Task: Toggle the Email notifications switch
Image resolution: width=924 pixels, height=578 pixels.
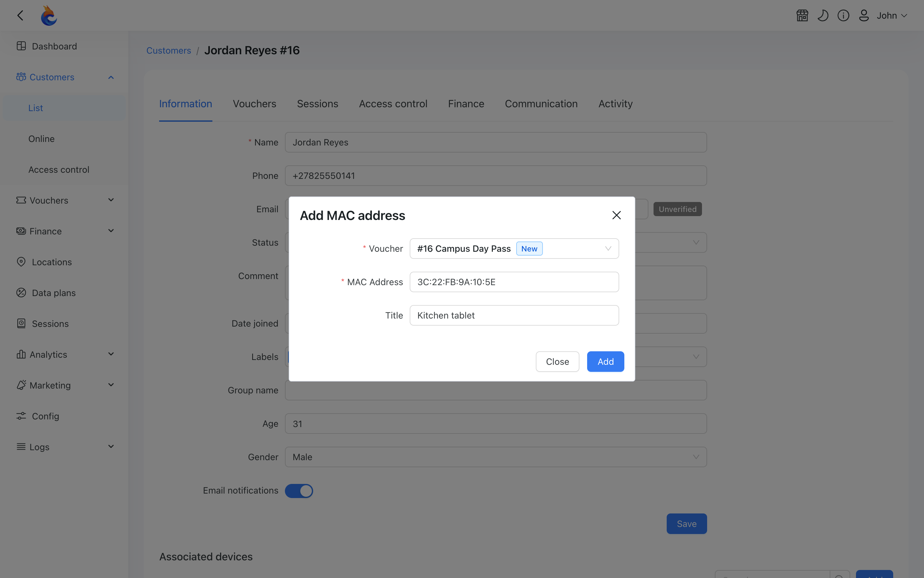Action: [x=299, y=491]
